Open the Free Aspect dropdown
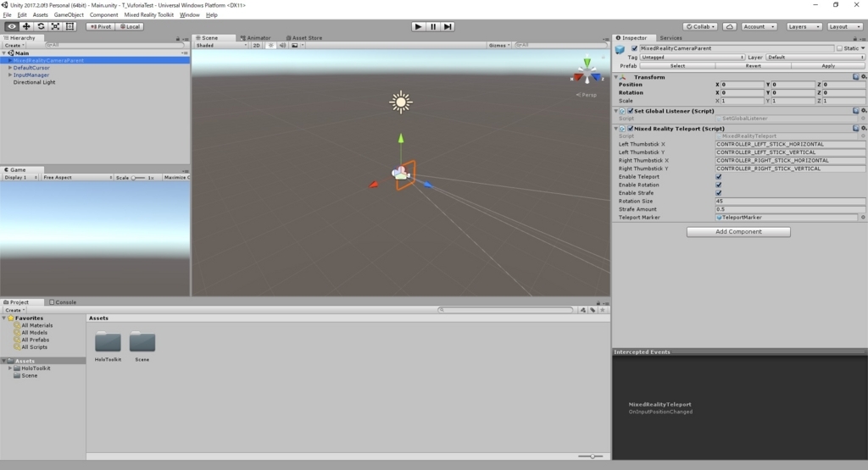 click(77, 178)
